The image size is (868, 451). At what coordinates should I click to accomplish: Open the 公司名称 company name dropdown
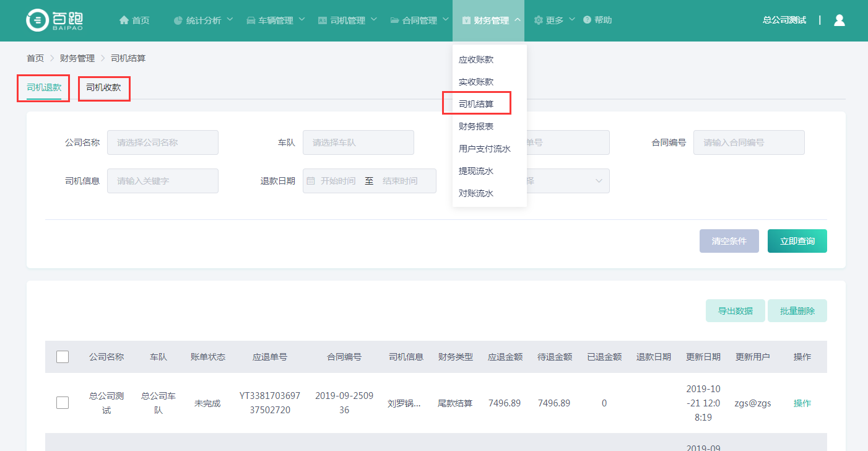(163, 142)
